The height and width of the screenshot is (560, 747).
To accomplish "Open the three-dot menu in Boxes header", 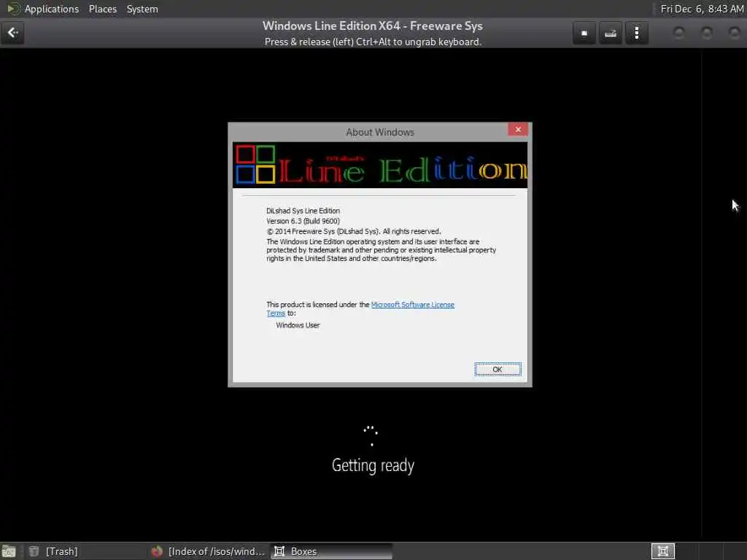I will tap(636, 34).
